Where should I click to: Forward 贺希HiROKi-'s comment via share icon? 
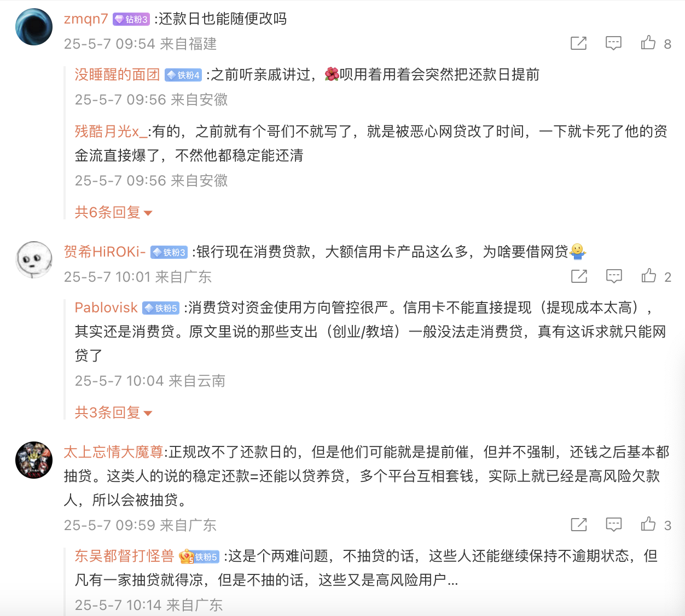click(579, 276)
